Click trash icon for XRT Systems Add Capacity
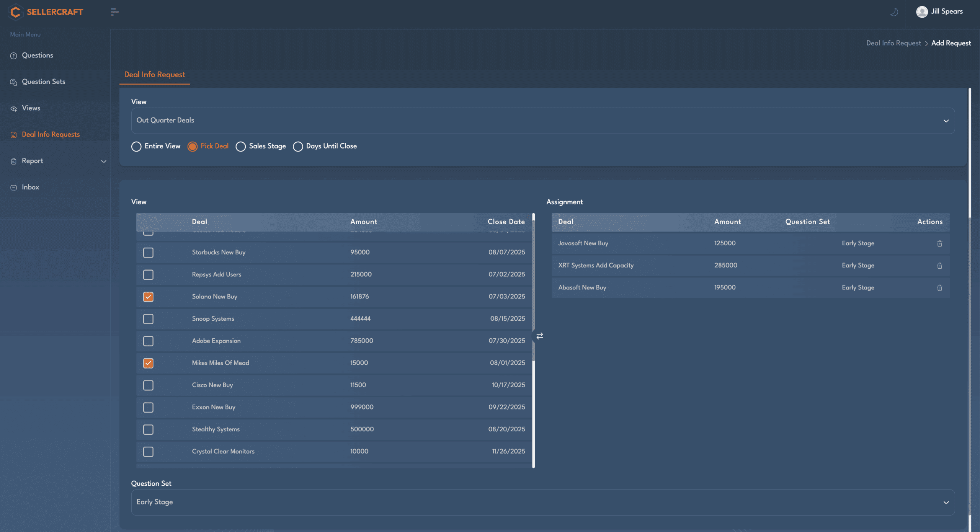 pos(939,266)
